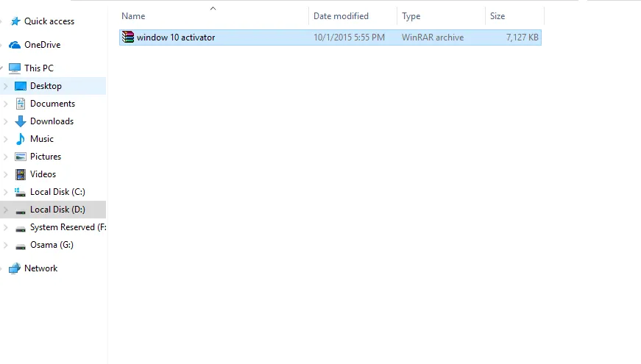Select This PC label in navigation pane
This screenshot has width=641, height=364.
tap(39, 68)
